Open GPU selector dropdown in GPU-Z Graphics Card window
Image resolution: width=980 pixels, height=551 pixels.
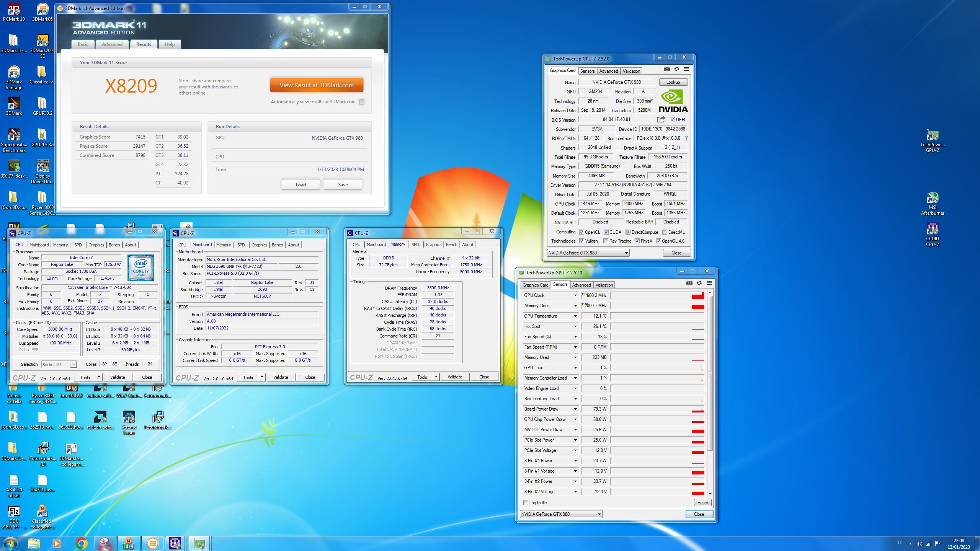(588, 253)
